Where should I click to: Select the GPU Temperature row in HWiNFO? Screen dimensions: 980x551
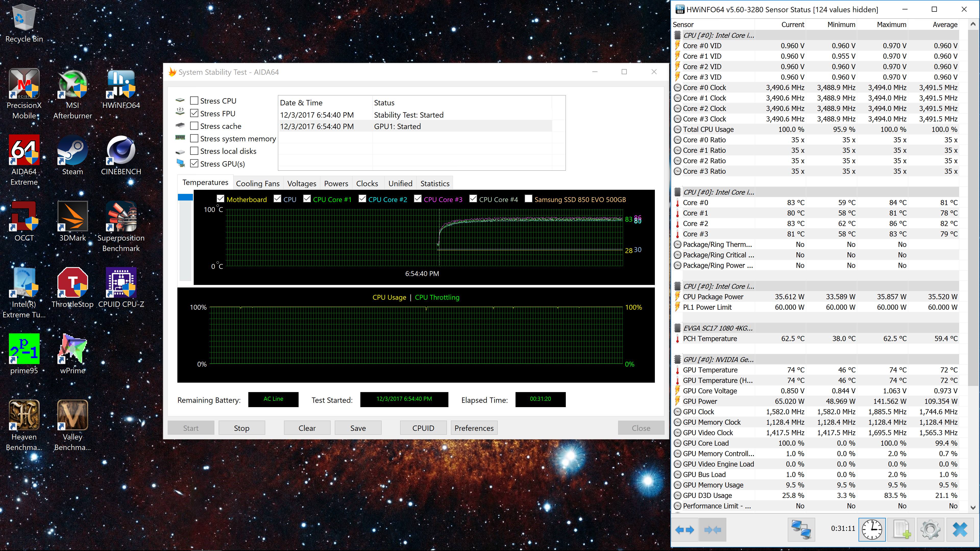[x=816, y=370]
